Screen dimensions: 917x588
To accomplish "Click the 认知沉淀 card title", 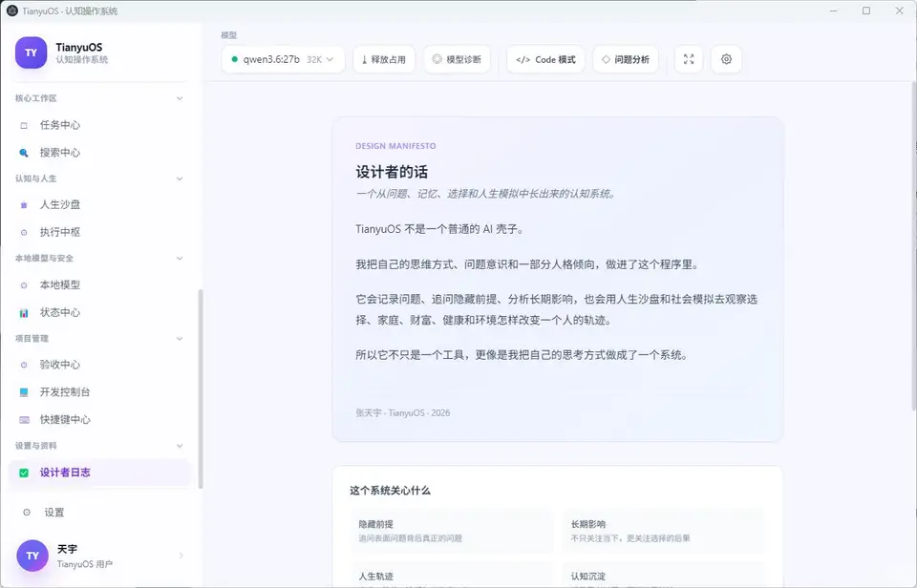I will (x=588, y=577).
